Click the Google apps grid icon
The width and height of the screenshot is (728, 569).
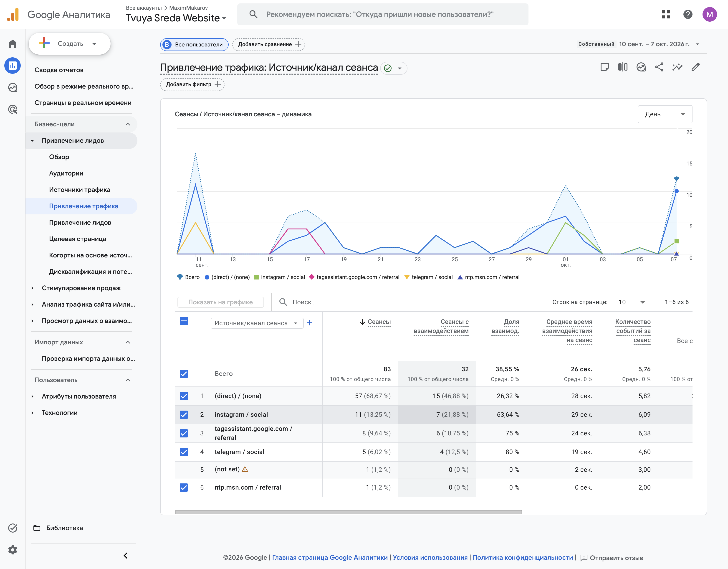[666, 14]
